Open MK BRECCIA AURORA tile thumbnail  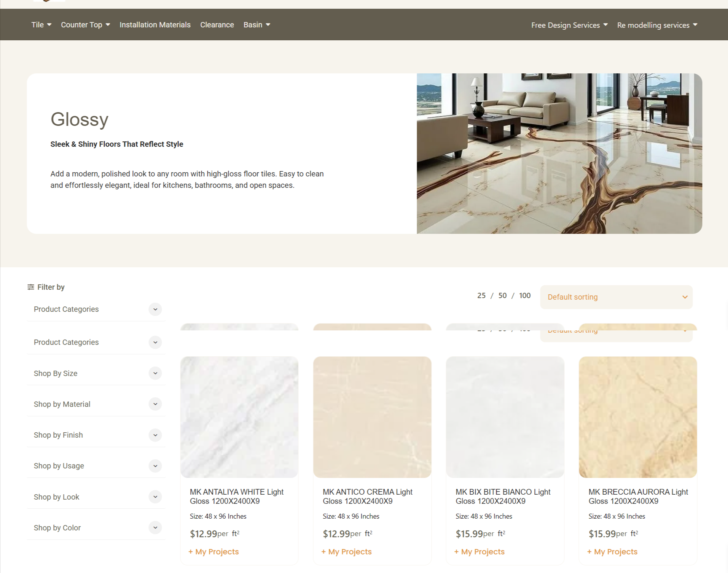[x=637, y=417]
